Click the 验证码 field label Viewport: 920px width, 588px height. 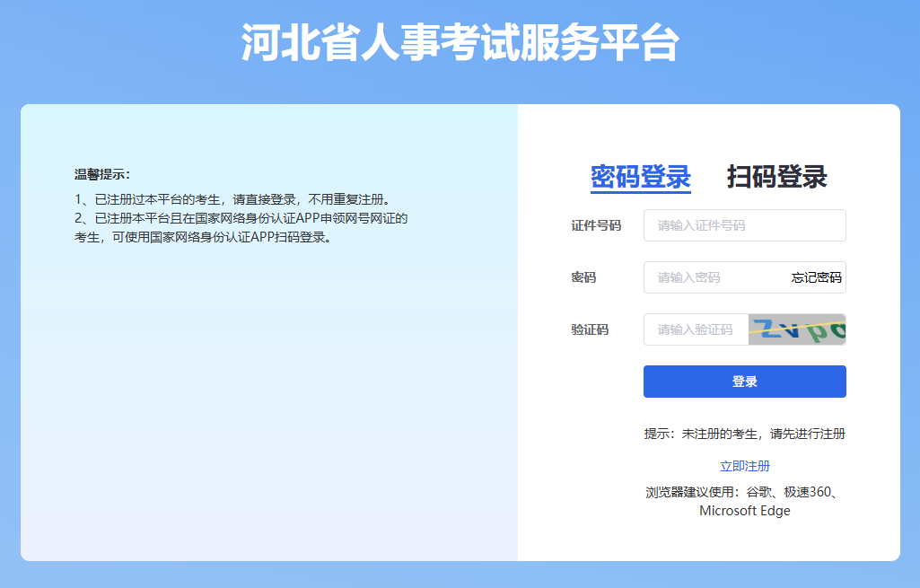point(590,329)
